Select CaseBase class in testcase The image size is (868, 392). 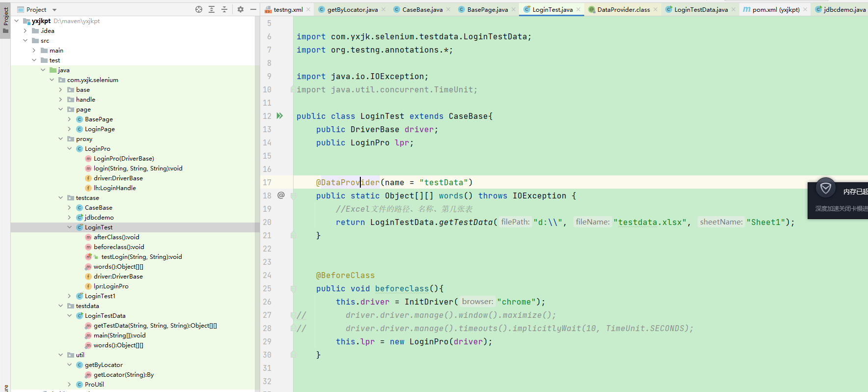tap(98, 207)
